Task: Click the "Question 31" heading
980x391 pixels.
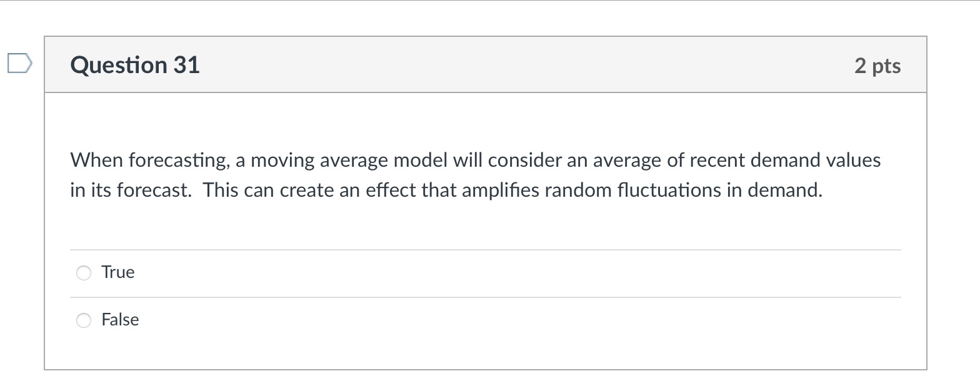Action: pos(135,65)
